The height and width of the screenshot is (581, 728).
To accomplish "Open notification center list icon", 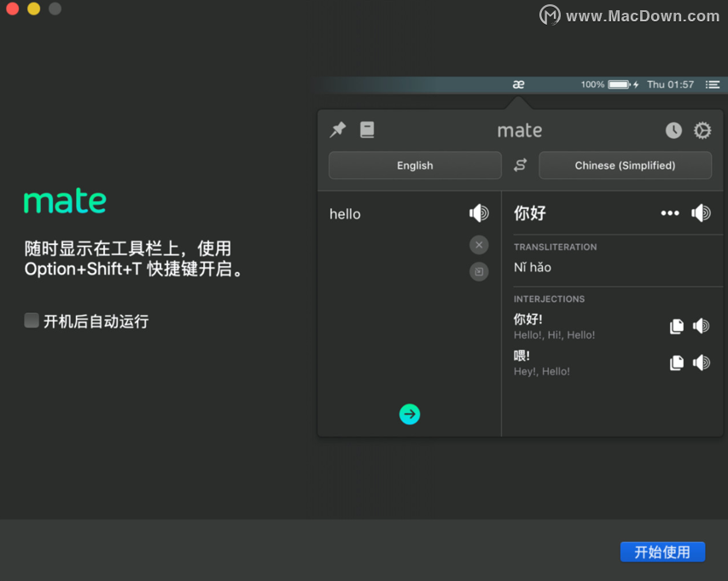I will (x=713, y=84).
